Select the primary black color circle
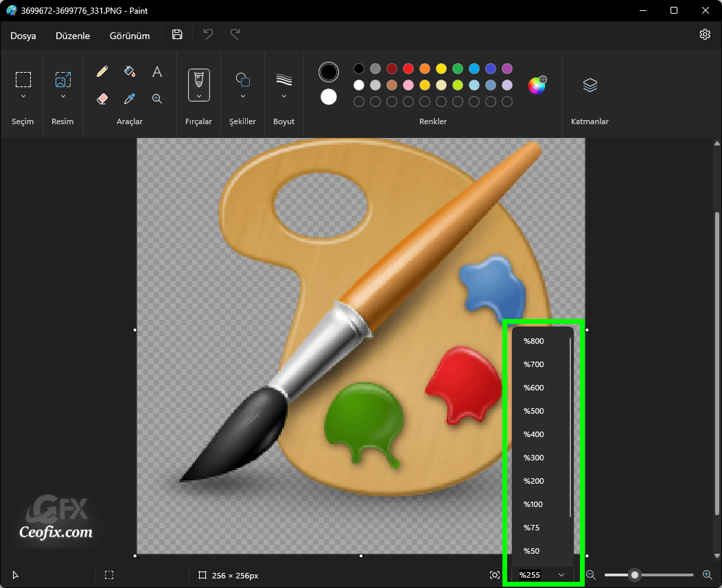722x588 pixels. (x=329, y=72)
